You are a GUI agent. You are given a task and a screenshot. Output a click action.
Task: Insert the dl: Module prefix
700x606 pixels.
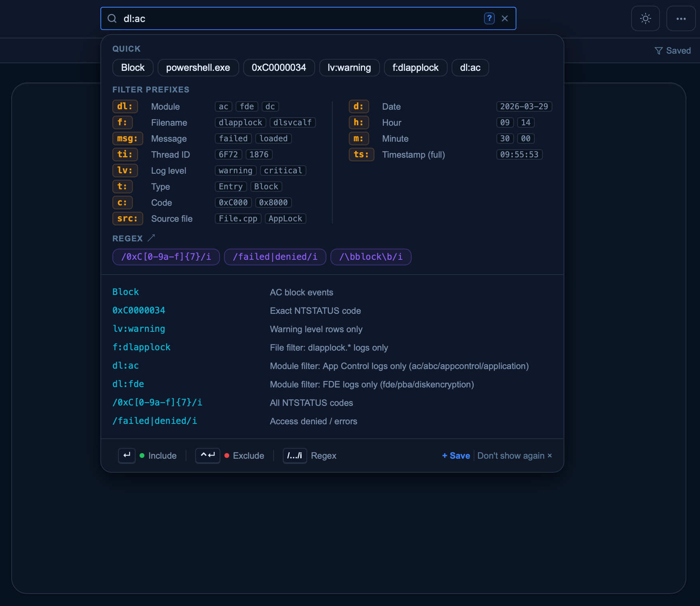coord(125,106)
